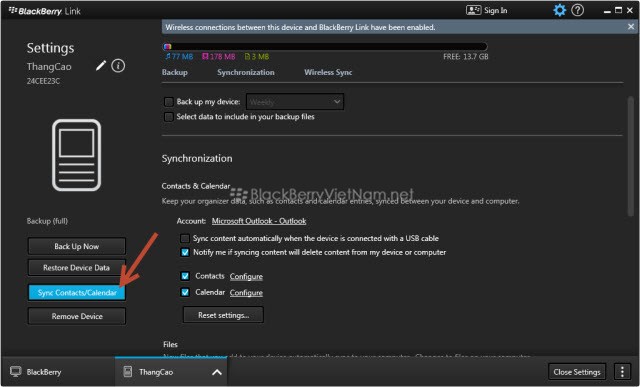Click the settings vertical scrollbar
The width and height of the screenshot is (640, 387).
(x=631, y=155)
